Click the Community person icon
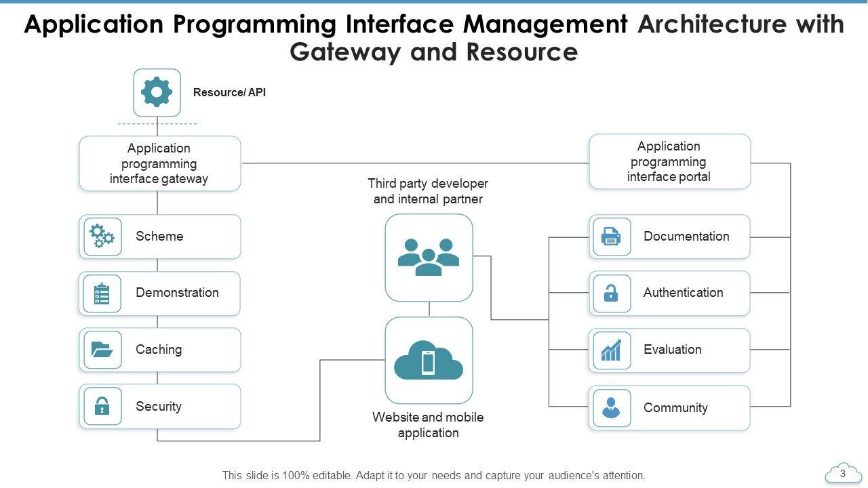 click(x=611, y=408)
